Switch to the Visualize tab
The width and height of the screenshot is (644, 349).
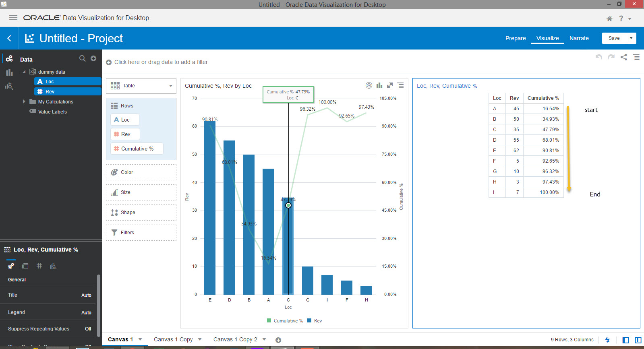click(x=547, y=38)
